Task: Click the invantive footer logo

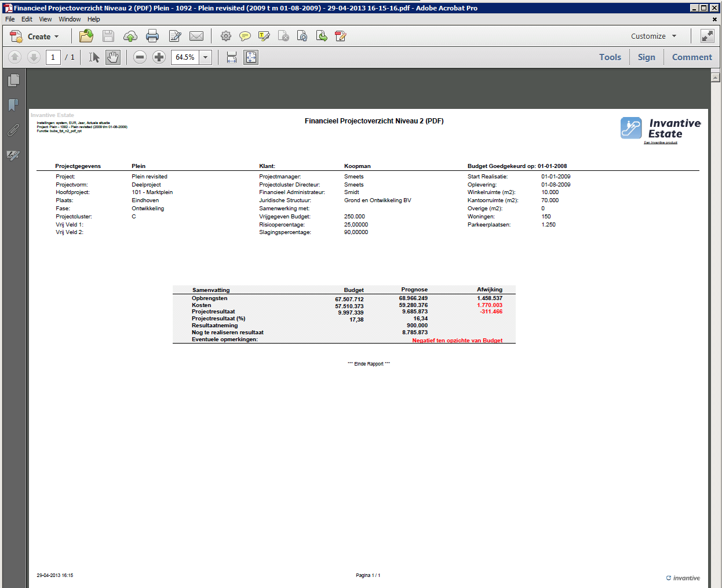Action: [x=683, y=578]
